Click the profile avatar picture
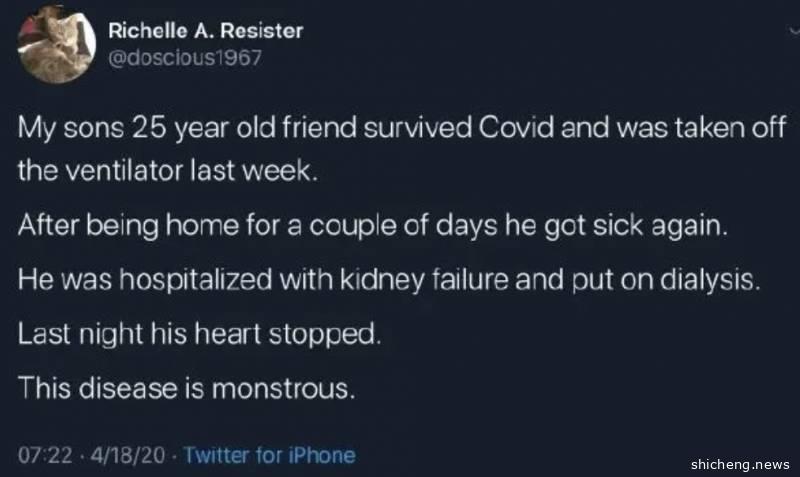800x477 pixels. point(52,48)
